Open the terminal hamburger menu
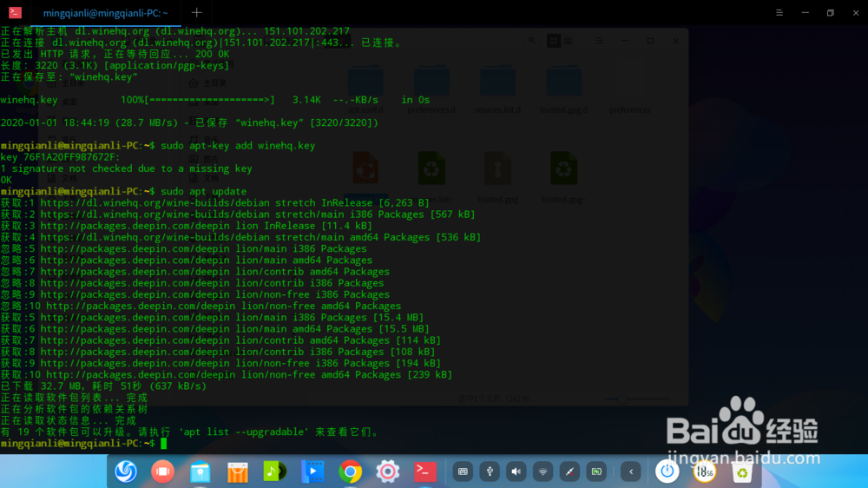 point(779,12)
